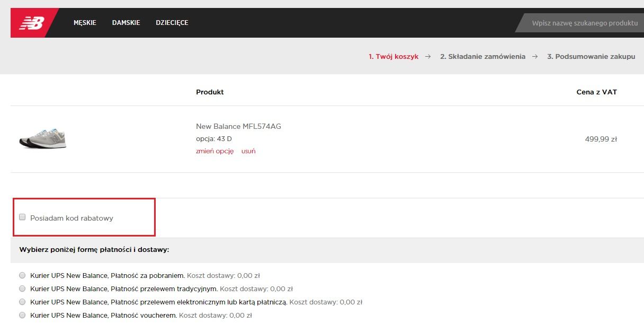Open the grey sneaker product thumbnail

click(x=43, y=139)
